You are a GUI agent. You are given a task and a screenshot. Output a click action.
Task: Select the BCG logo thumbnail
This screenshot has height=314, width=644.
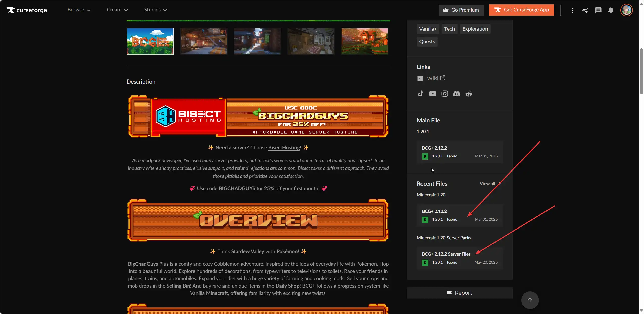point(150,41)
